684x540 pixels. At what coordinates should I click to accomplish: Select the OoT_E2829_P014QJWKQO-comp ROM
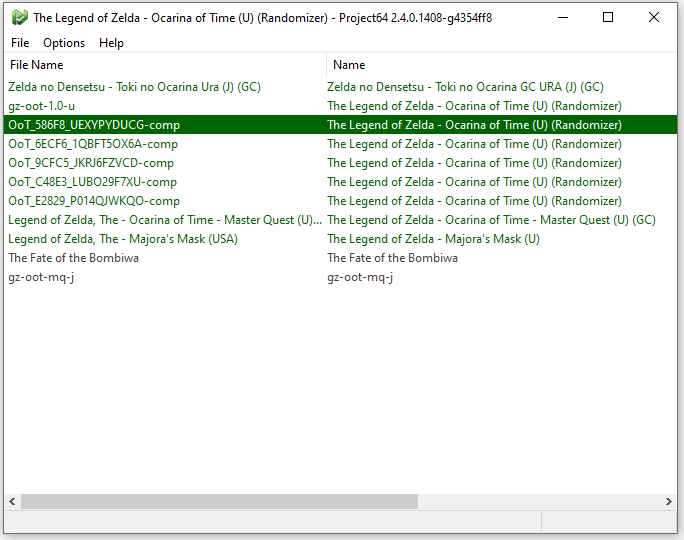94,201
